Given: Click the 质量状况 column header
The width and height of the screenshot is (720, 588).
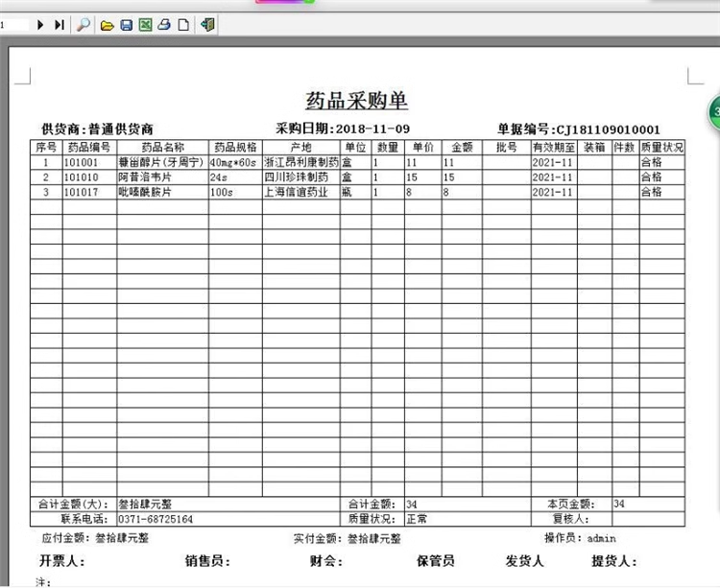Looking at the screenshot, I should point(661,147).
